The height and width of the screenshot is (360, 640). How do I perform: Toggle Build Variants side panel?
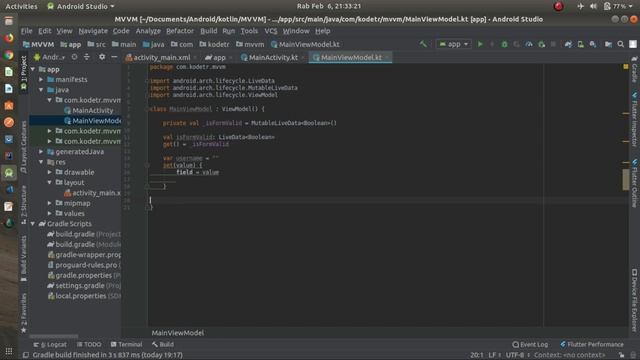24,258
